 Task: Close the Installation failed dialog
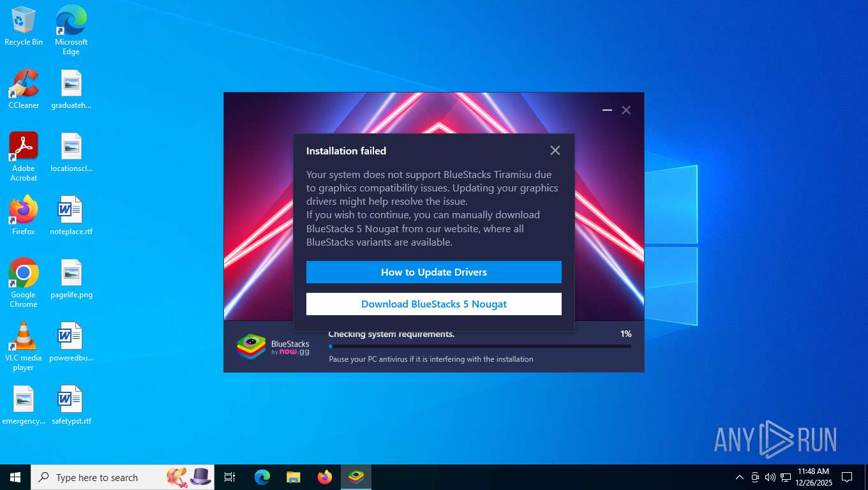point(555,151)
